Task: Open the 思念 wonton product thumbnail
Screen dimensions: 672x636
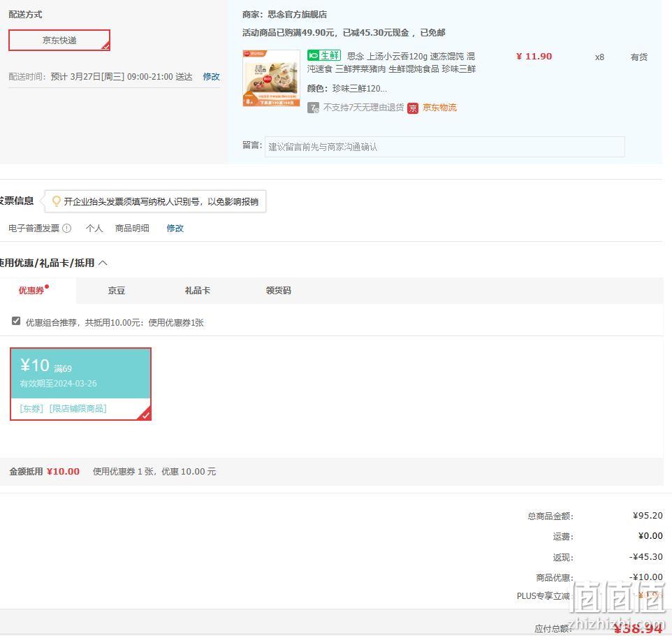Action: pyautogui.click(x=271, y=78)
